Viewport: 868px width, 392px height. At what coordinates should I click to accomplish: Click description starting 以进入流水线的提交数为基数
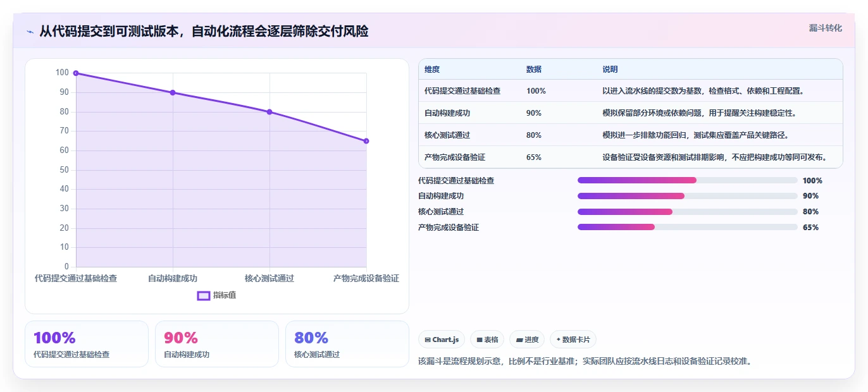pyautogui.click(x=704, y=91)
